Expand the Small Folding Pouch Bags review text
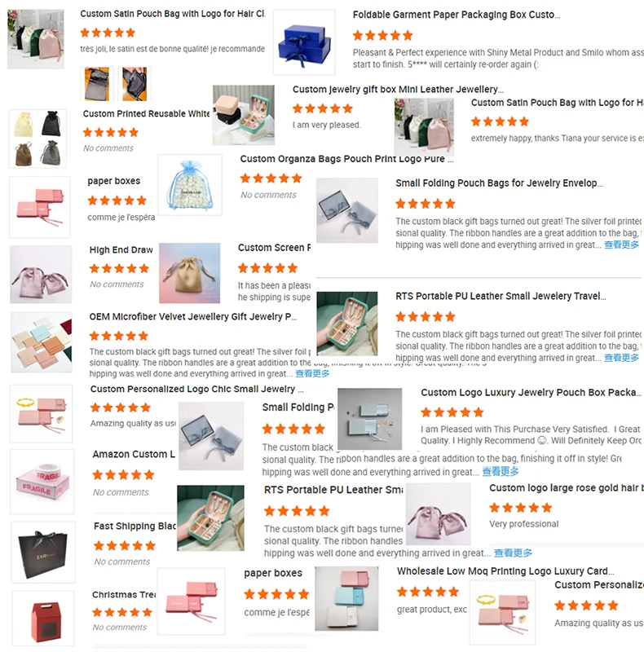 pos(621,245)
